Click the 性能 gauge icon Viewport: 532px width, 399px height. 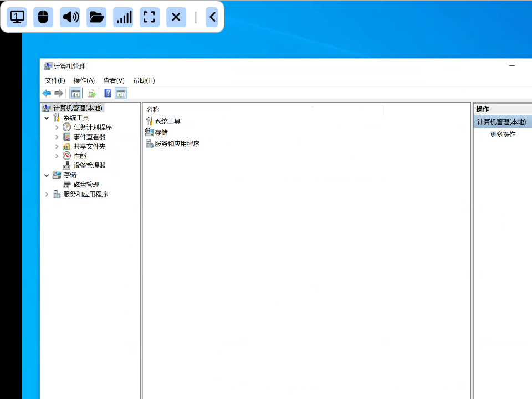67,156
